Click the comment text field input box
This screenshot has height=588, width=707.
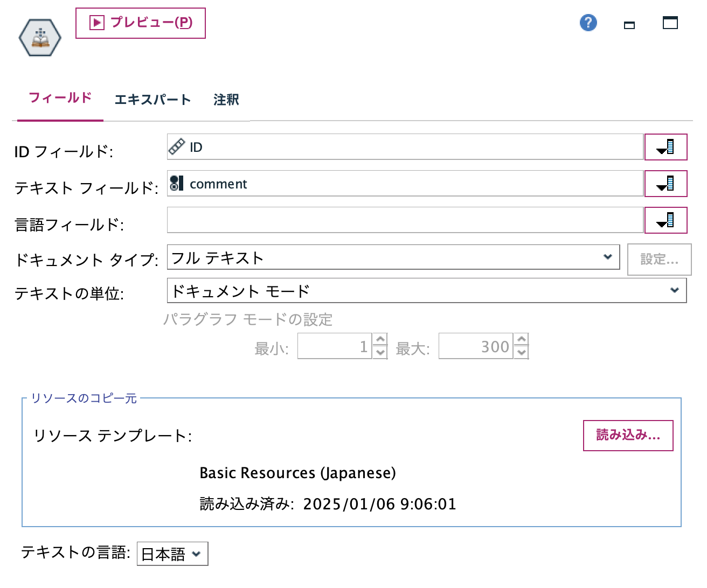coord(404,183)
